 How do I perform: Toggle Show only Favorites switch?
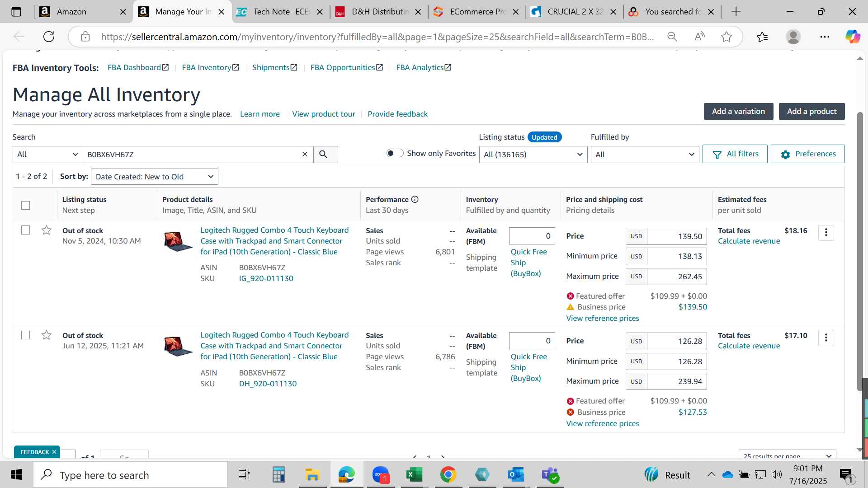(x=395, y=153)
